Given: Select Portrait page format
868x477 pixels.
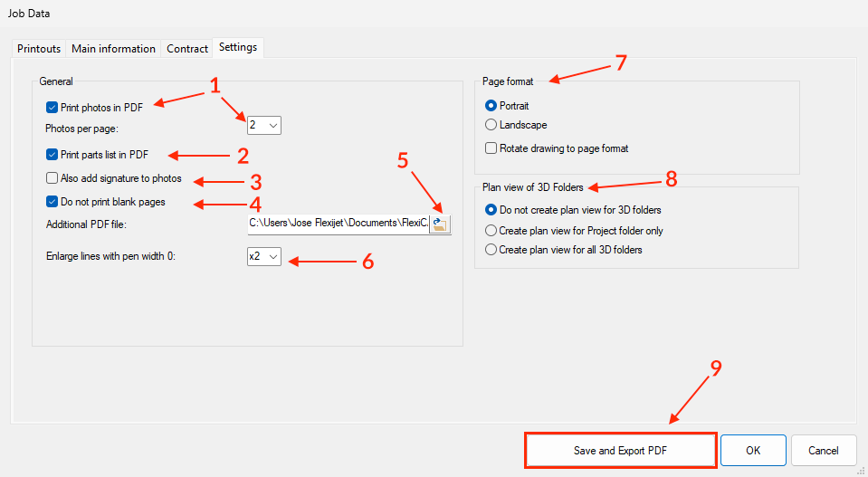Looking at the screenshot, I should tap(491, 106).
